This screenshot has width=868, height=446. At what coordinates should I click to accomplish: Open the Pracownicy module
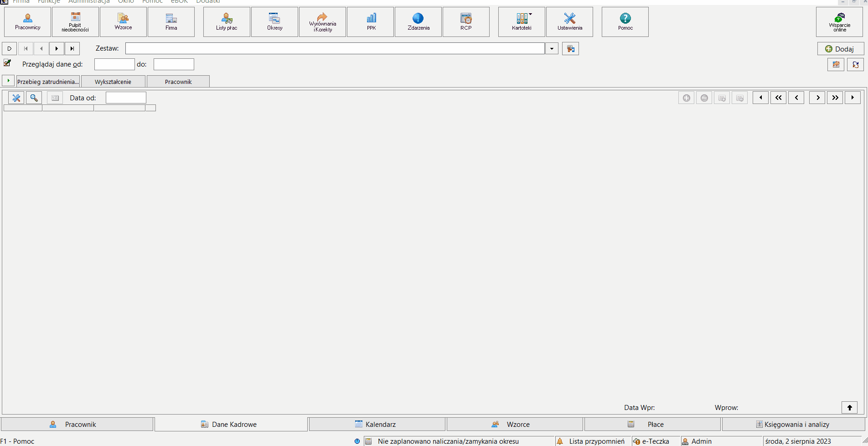click(28, 22)
